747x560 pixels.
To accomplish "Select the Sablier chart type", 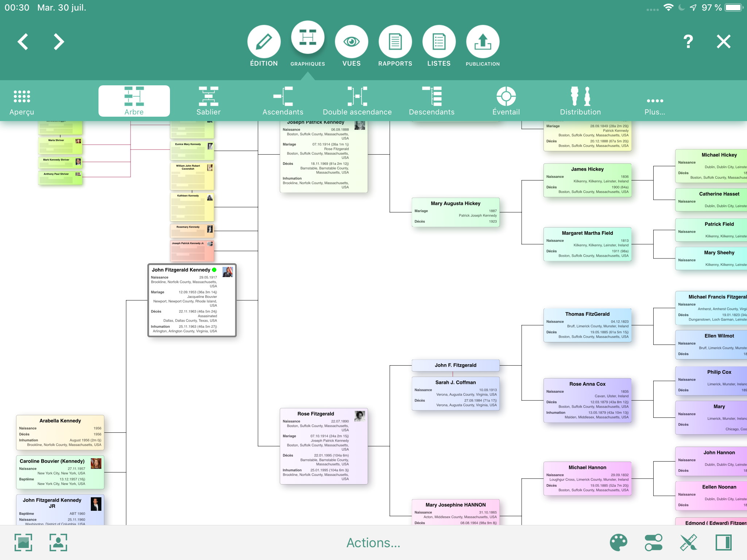I will pyautogui.click(x=208, y=101).
